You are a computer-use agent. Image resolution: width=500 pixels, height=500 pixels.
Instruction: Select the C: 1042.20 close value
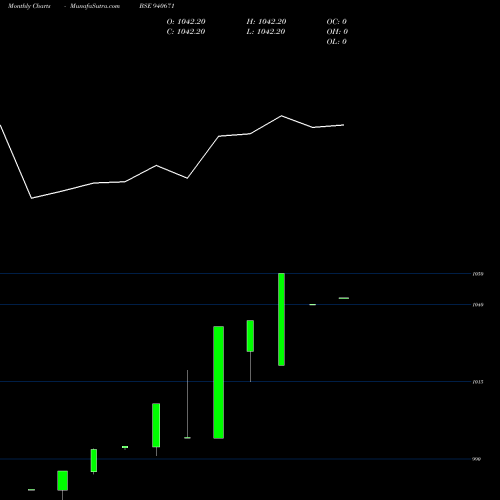pos(186,32)
